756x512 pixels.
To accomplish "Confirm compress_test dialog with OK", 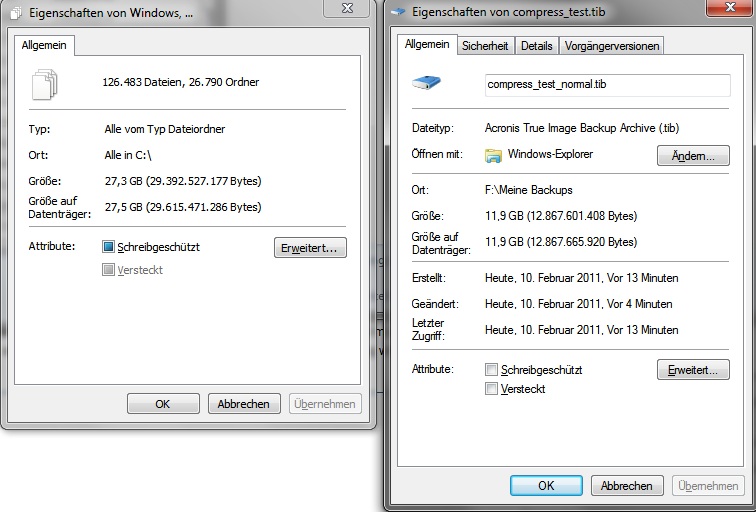I will 546,485.
